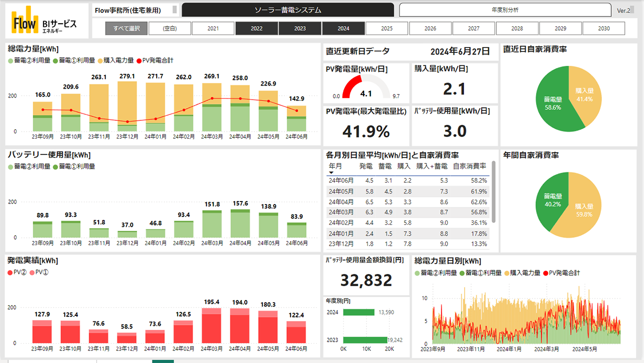644x363 pixels.
Task: Click the red PV発電合計 legend dot in 総電力量 chart
Action: point(139,60)
